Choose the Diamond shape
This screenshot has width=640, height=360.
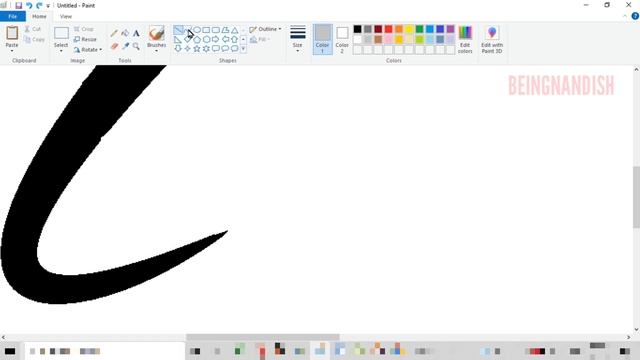tap(187, 40)
